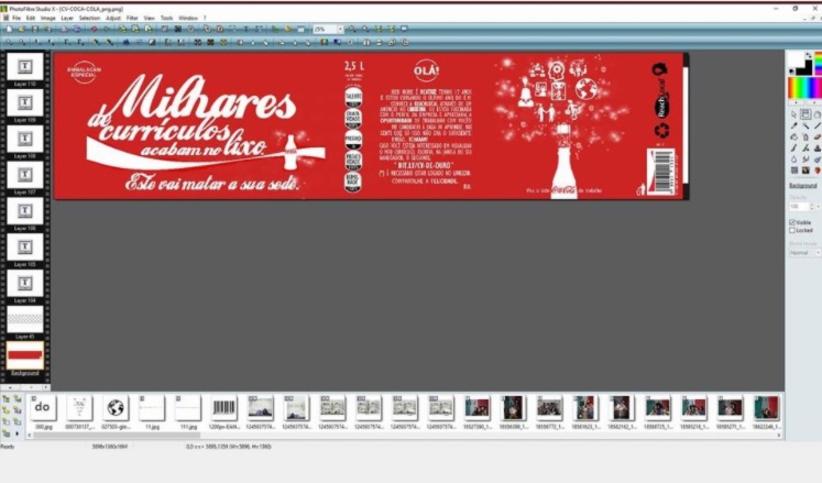Open the zoom percentage dropdown
Image resolution: width=822 pixels, height=483 pixels.
click(x=339, y=30)
